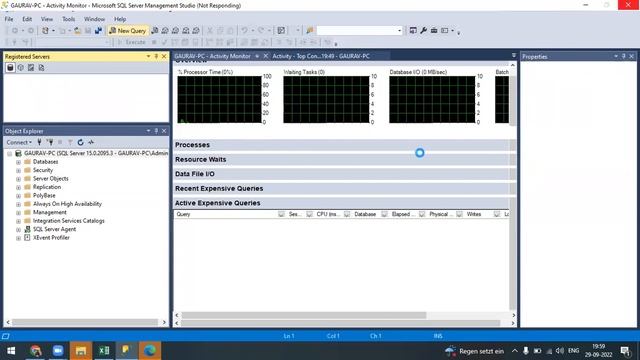The width and height of the screenshot is (640, 360).
Task: Open Microsoft Edge from the taskbar
Action: click(149, 351)
